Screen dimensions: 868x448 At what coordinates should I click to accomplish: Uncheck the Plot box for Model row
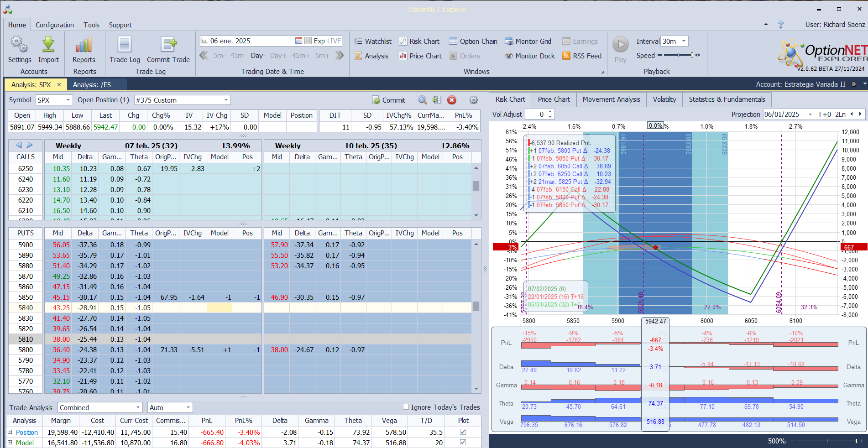(463, 443)
